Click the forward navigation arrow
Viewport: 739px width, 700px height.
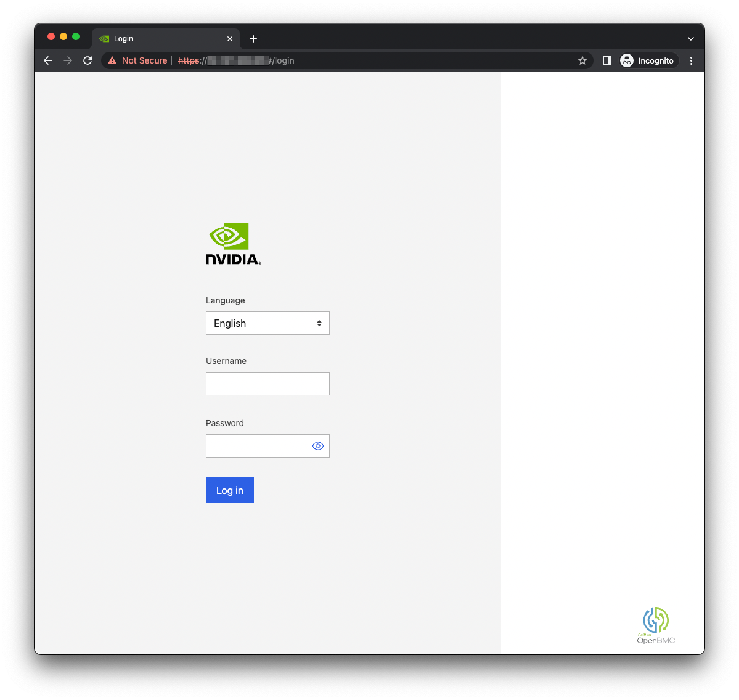(x=68, y=60)
